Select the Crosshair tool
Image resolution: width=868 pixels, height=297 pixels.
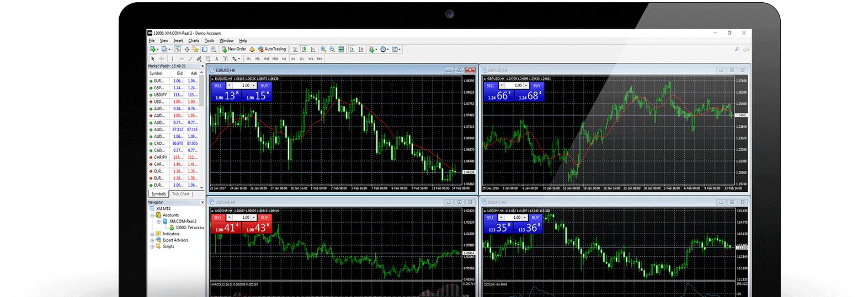coord(162,59)
